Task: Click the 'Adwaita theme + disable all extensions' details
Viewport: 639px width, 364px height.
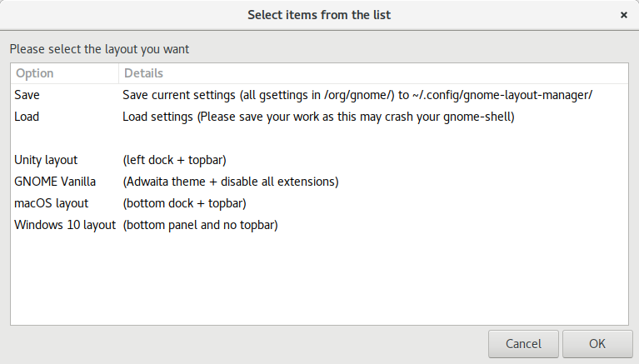Action: [x=231, y=182]
